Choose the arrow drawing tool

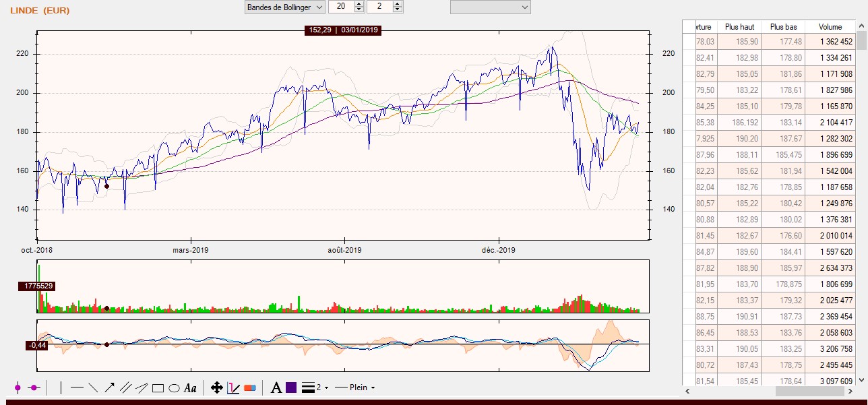tap(109, 387)
